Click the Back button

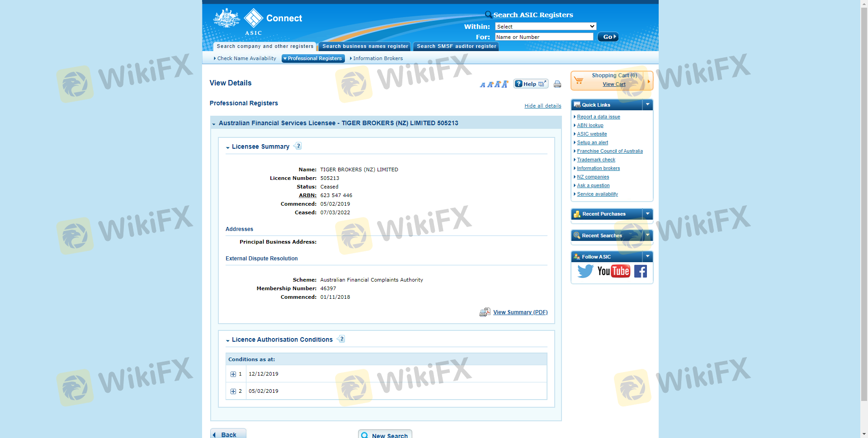228,434
